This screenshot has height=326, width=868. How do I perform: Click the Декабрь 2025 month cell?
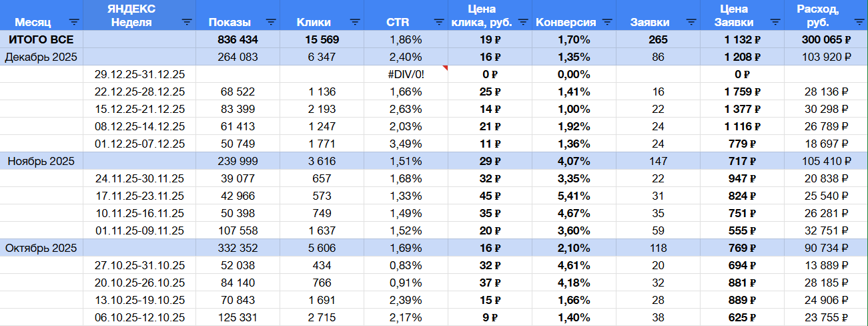point(41,57)
